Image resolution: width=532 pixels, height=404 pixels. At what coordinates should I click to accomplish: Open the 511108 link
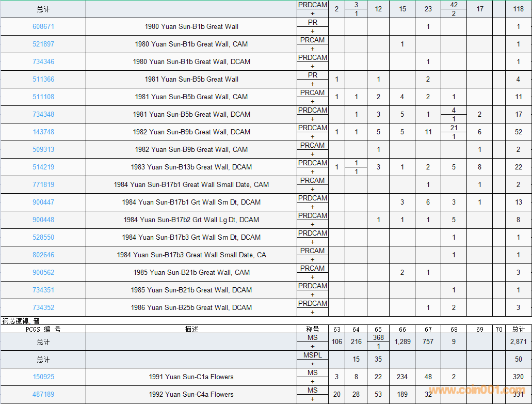pos(43,97)
